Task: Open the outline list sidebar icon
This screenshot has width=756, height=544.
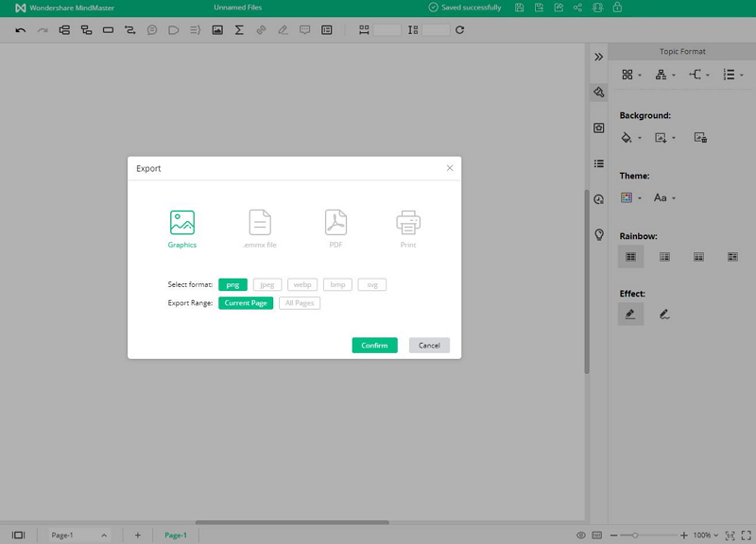Action: (598, 163)
